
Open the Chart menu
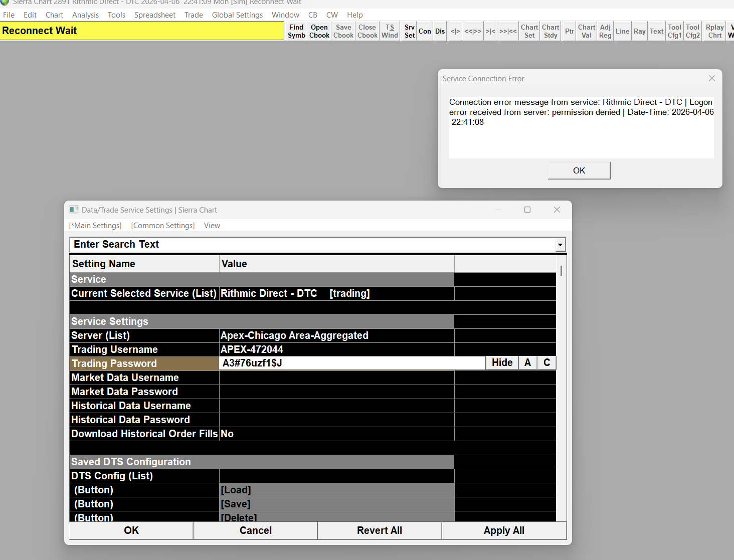(x=54, y=15)
